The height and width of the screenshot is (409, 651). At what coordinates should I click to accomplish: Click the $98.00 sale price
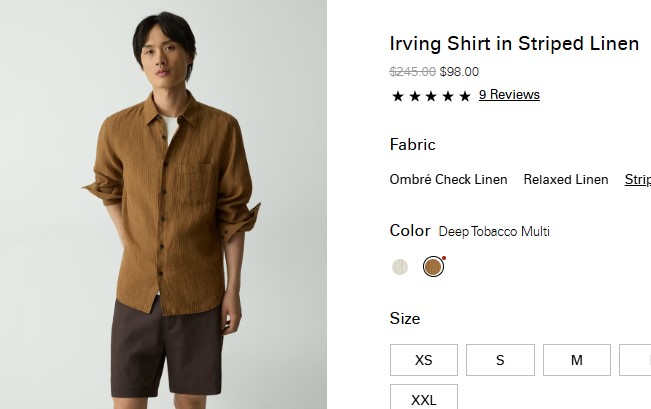(459, 72)
